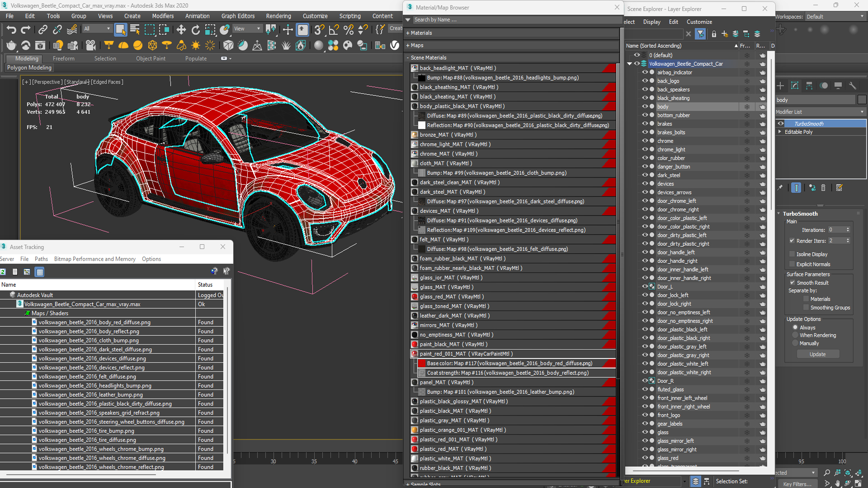The image size is (868, 488).
Task: Choose the Select and Move tool
Action: tap(181, 30)
